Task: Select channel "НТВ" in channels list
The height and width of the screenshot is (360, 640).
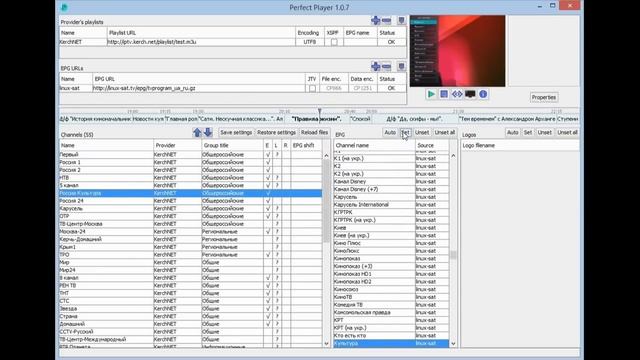Action: point(190,178)
